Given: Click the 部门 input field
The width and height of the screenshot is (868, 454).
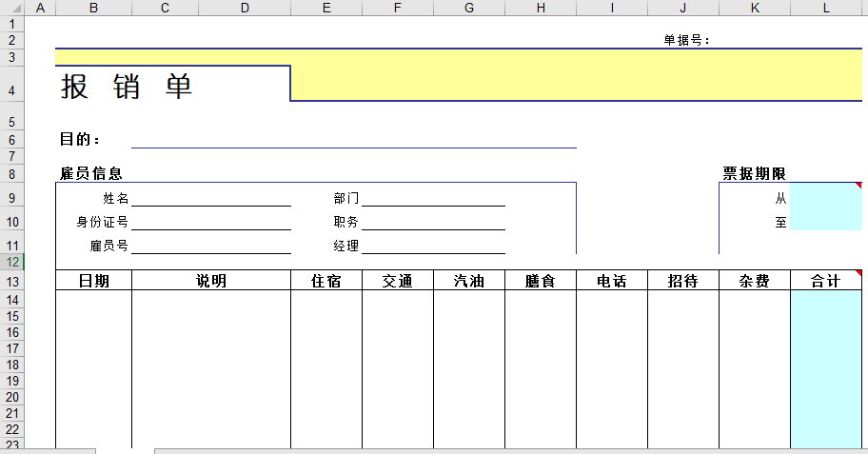Looking at the screenshot, I should (433, 198).
